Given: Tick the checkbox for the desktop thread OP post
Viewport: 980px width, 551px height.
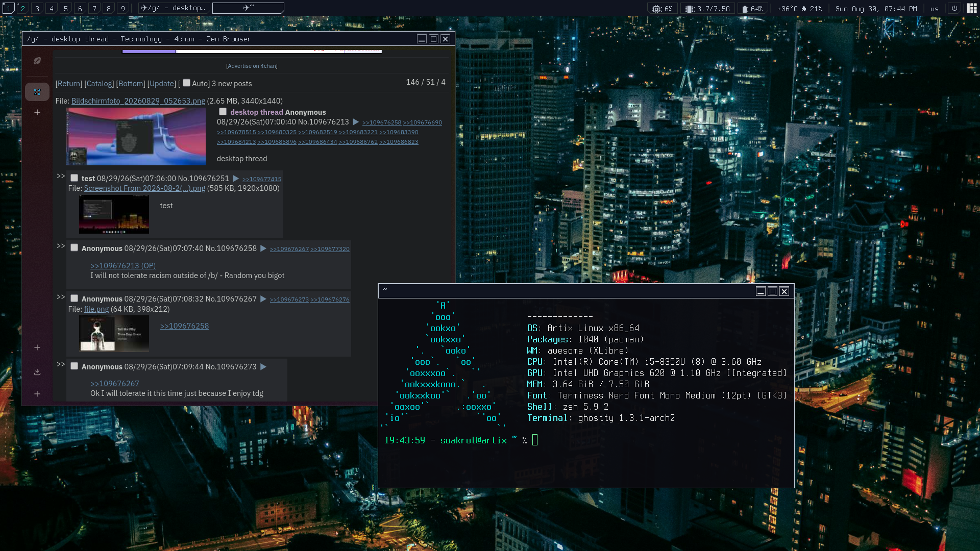Looking at the screenshot, I should pyautogui.click(x=223, y=112).
